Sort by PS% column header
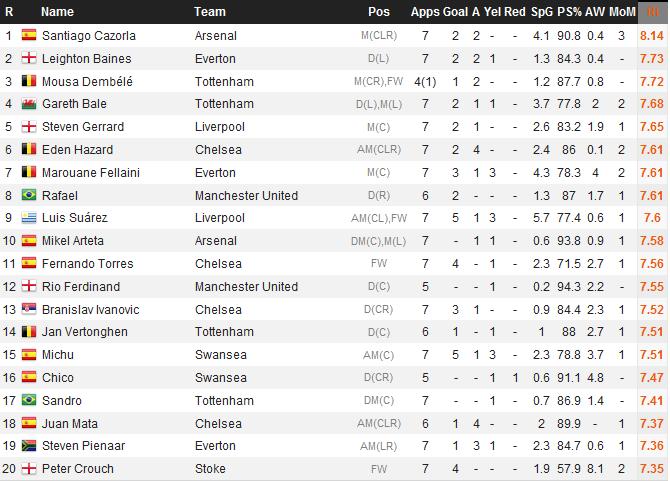The width and height of the screenshot is (670, 481). pyautogui.click(x=569, y=12)
